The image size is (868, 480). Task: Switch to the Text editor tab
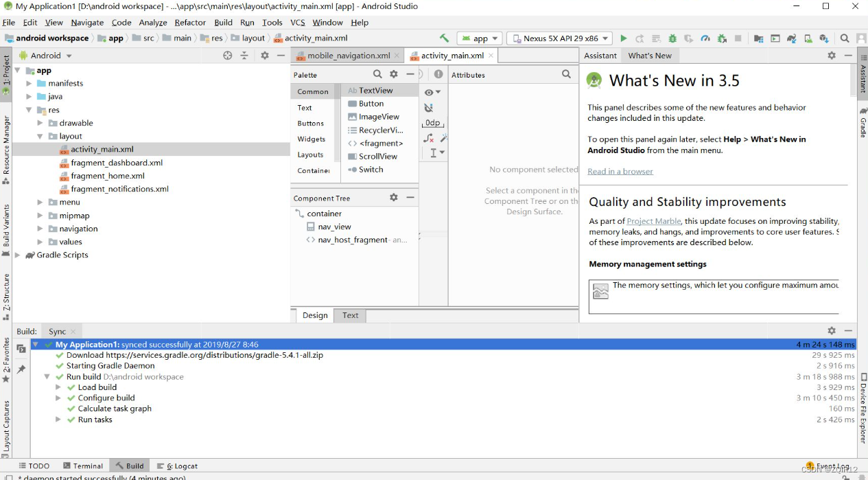tap(350, 315)
